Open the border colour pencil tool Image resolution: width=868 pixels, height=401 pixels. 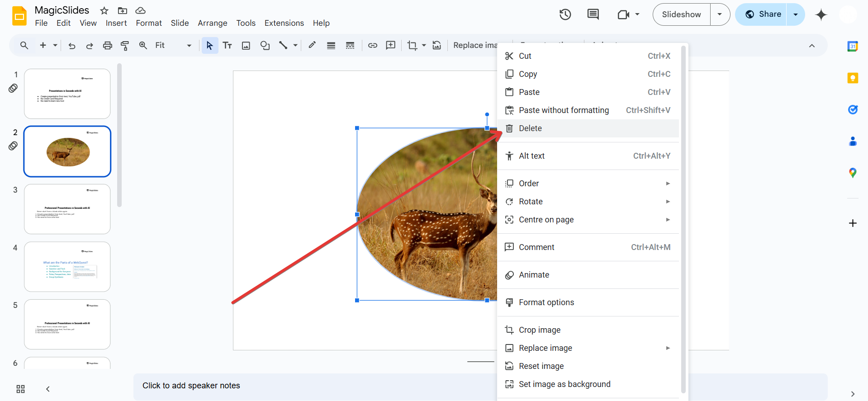312,45
